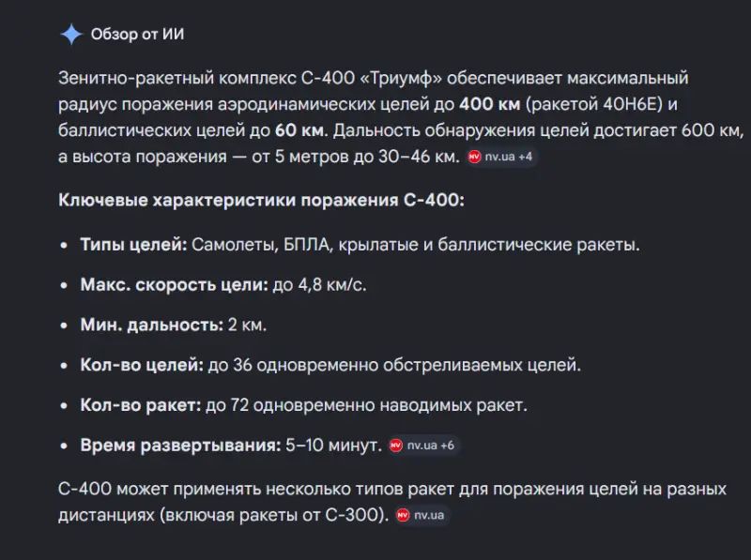This screenshot has height=560, width=751.
Task: Click the bold "60 км" text
Action: 299,129
